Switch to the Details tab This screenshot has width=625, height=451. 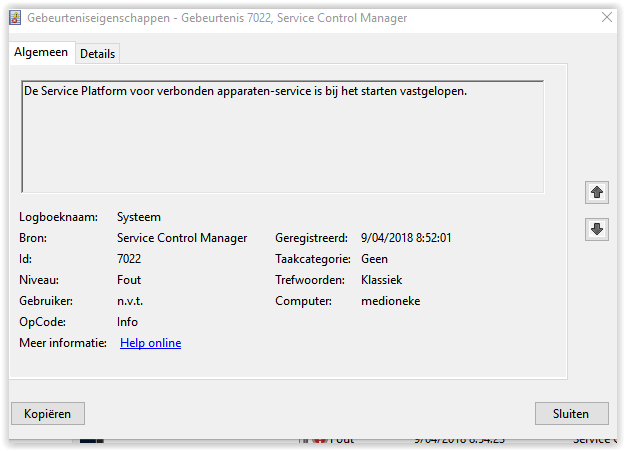(x=97, y=53)
